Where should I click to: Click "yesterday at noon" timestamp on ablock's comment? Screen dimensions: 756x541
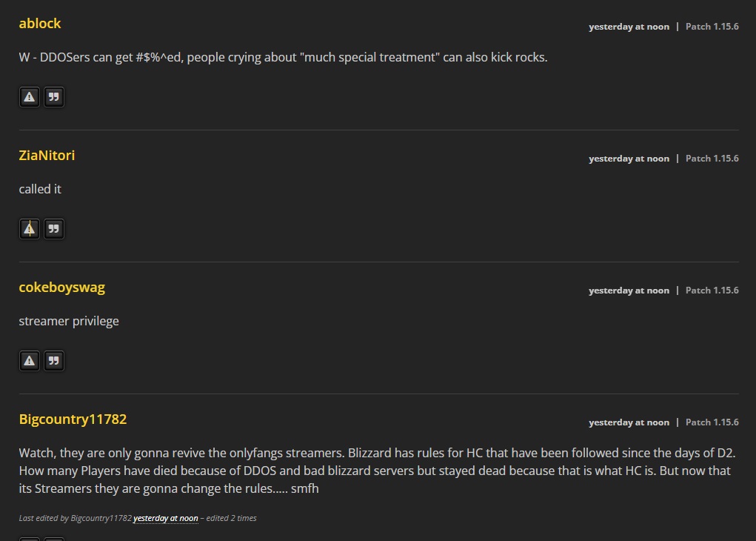(x=629, y=27)
